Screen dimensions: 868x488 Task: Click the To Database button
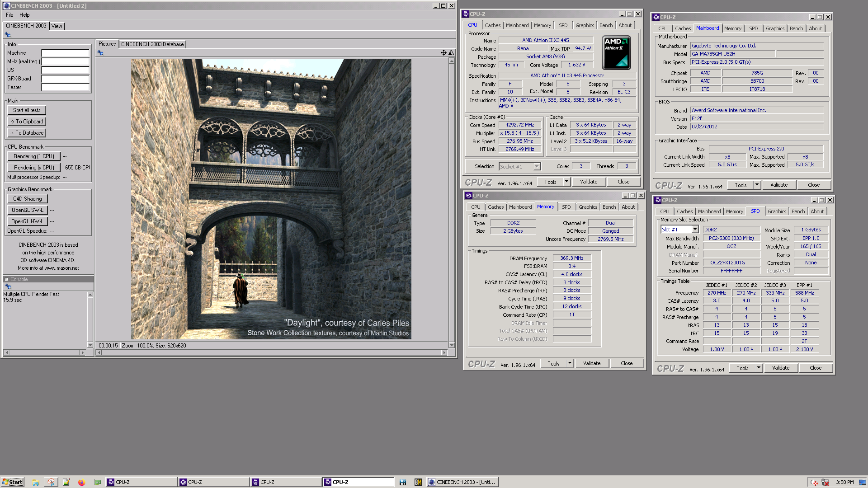coord(27,133)
